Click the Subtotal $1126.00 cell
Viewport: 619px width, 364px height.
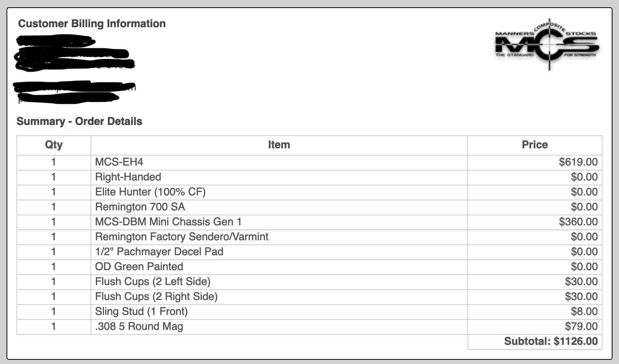(535, 342)
